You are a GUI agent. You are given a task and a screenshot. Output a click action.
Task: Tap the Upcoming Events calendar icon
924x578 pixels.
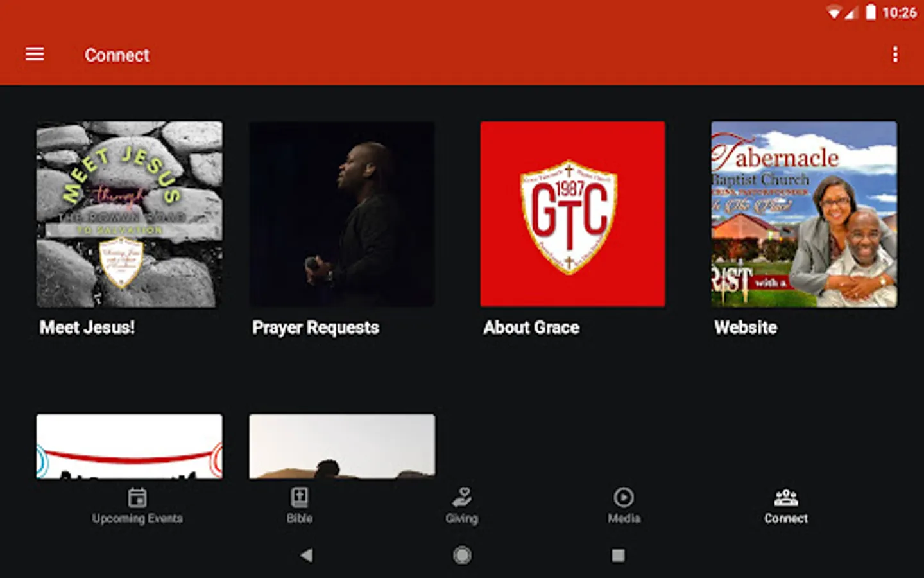137,498
